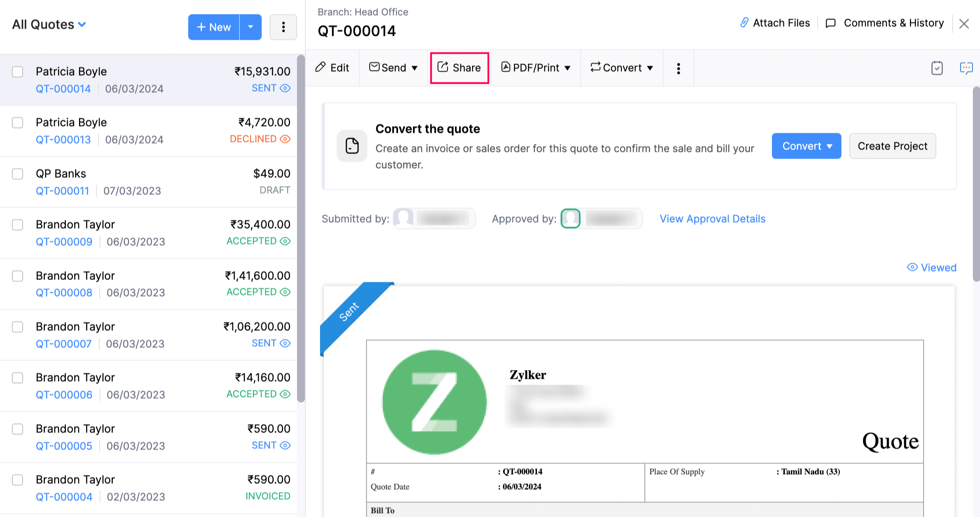The image size is (980, 517).
Task: Check the QP Banks quote checkbox
Action: tap(17, 174)
